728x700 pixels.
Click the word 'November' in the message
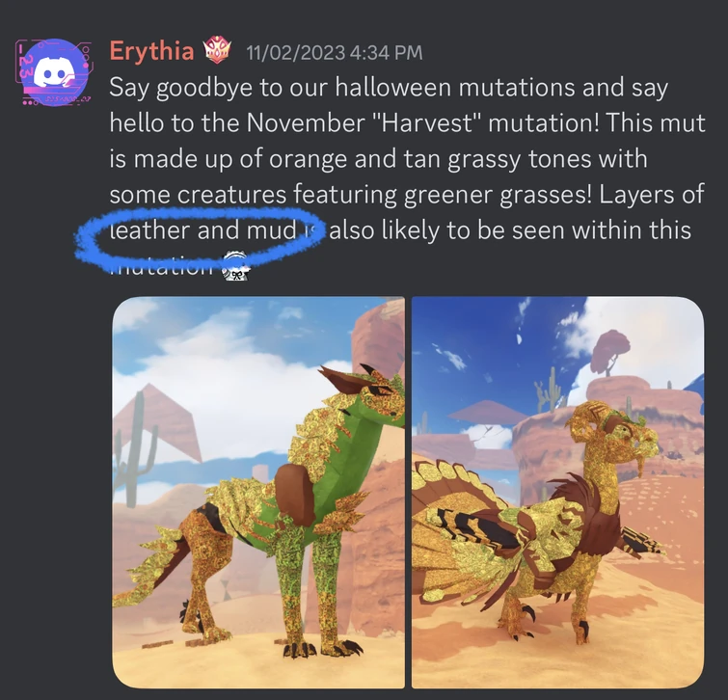[x=305, y=123]
